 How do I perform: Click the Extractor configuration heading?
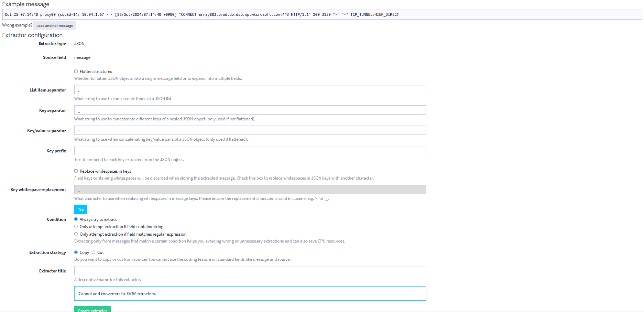pos(32,35)
